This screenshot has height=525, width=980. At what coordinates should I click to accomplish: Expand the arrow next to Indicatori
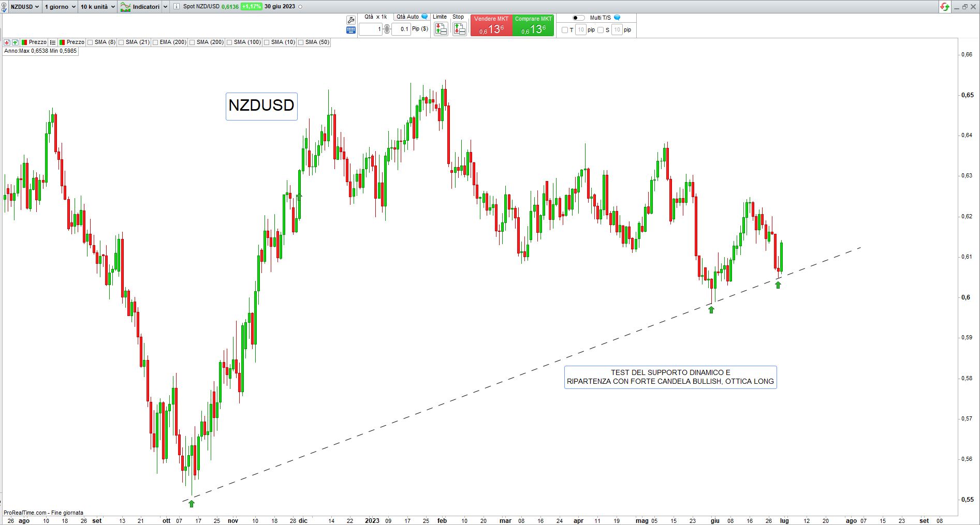[x=165, y=7]
